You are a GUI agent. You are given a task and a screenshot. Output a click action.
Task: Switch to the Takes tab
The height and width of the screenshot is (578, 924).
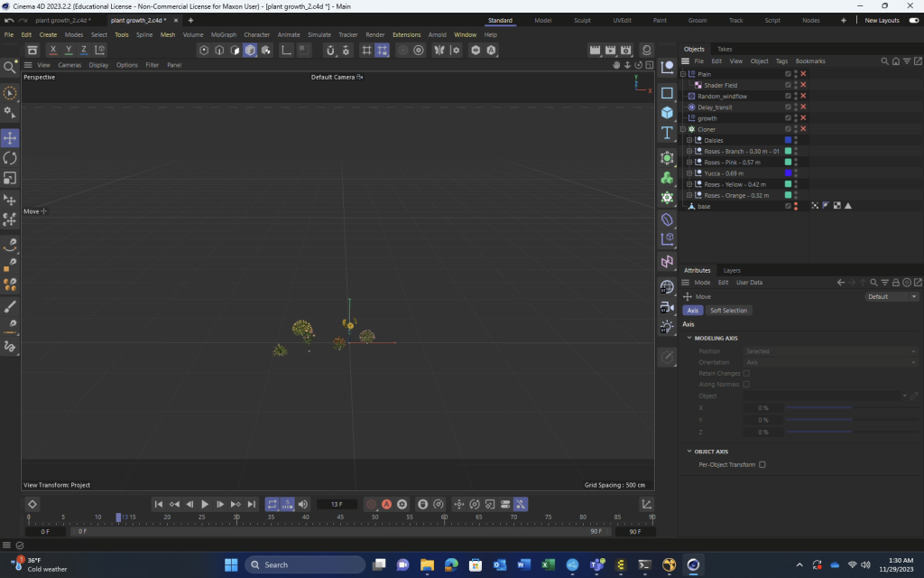coord(725,49)
